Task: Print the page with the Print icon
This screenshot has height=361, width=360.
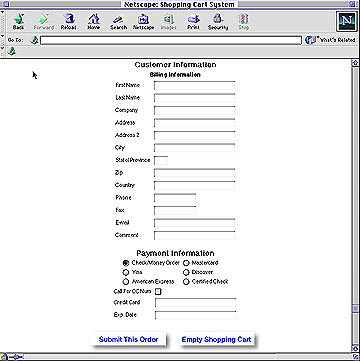Action: (x=193, y=22)
